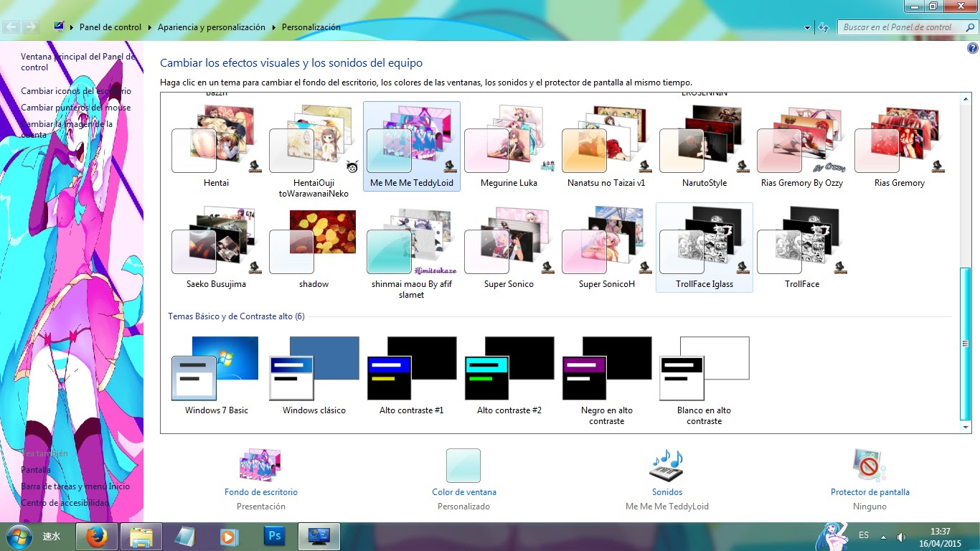Select the Hentai theme thumbnail
Viewport: 980px width, 551px height.
(x=217, y=146)
